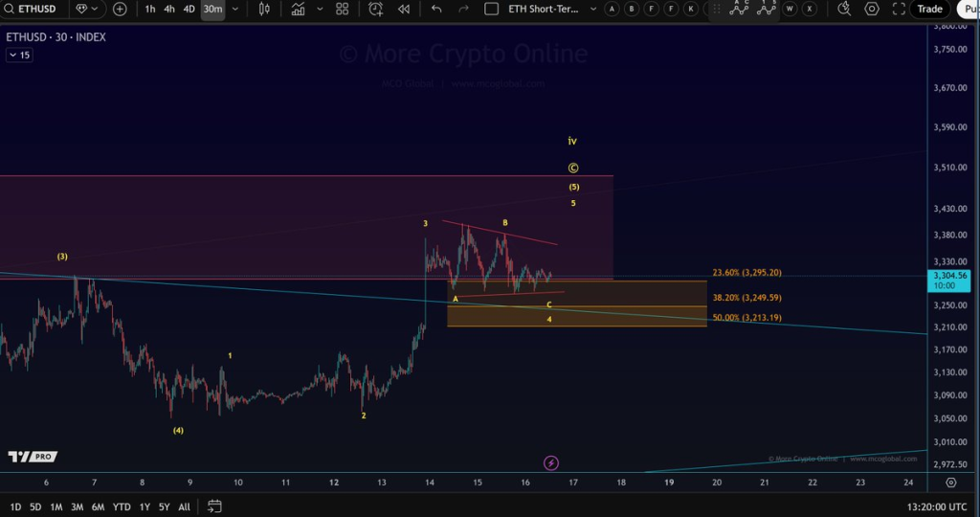This screenshot has width=980, height=517.
Task: Enter fullscreen mode
Action: click(x=899, y=9)
